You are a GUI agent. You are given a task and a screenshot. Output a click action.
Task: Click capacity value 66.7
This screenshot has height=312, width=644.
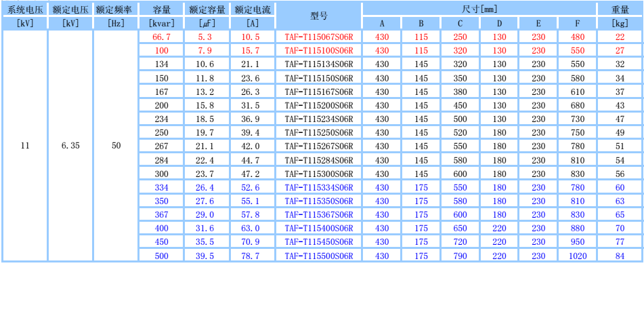coord(161,37)
